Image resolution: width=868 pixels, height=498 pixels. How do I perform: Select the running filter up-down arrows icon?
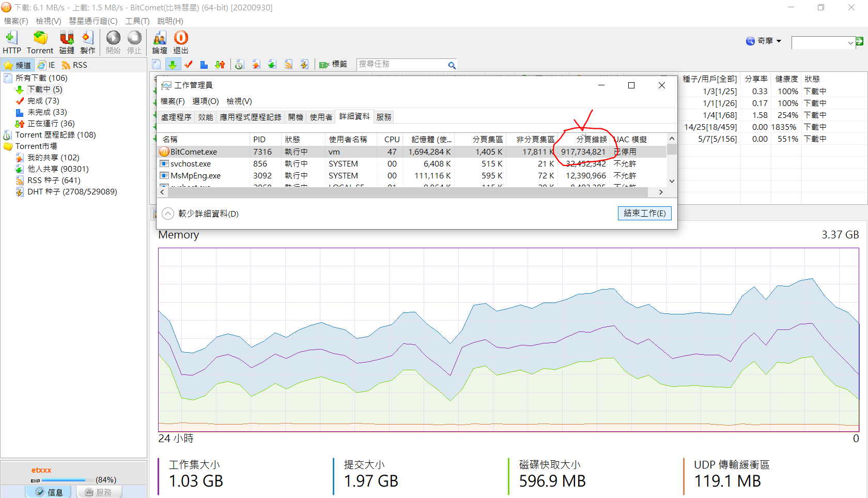point(220,65)
